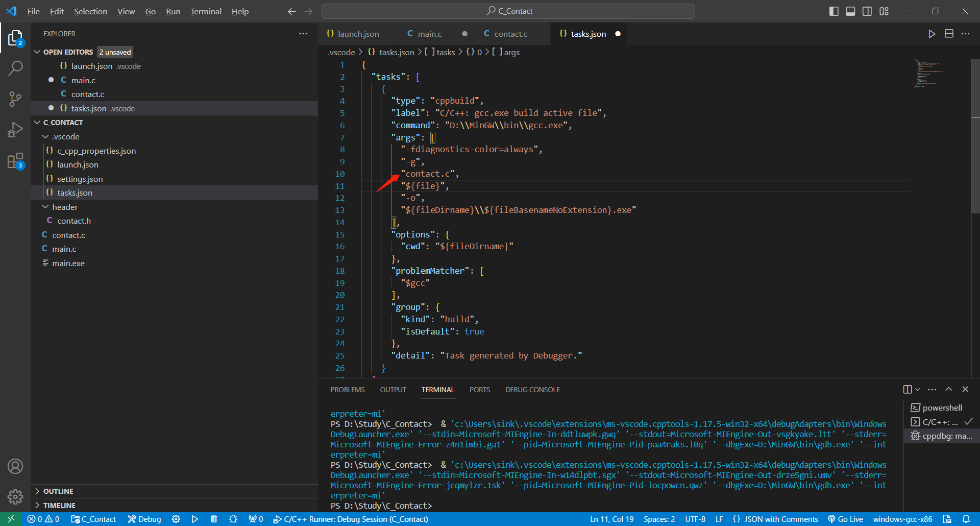Open the Manage gear icon
The width and height of the screenshot is (980, 526).
click(15, 497)
